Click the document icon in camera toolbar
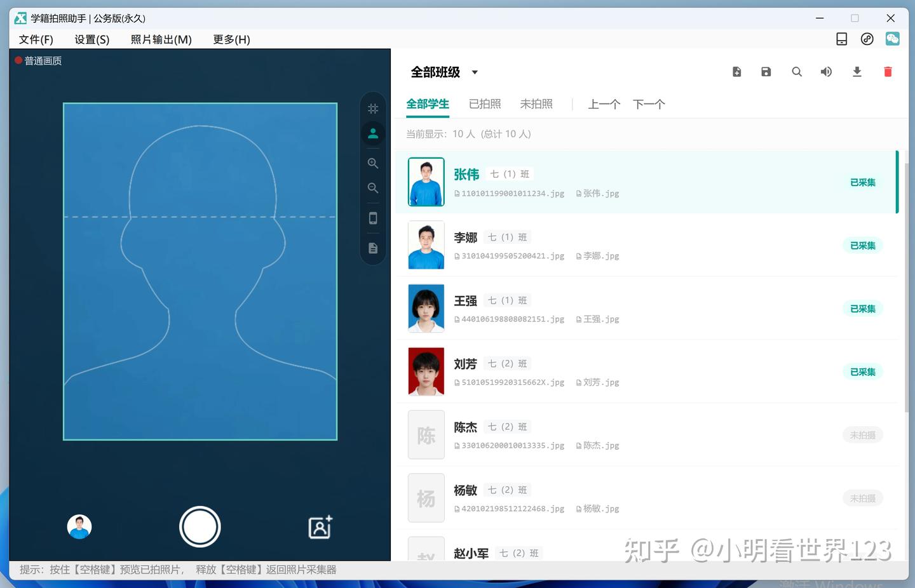This screenshot has height=588, width=915. click(x=373, y=248)
